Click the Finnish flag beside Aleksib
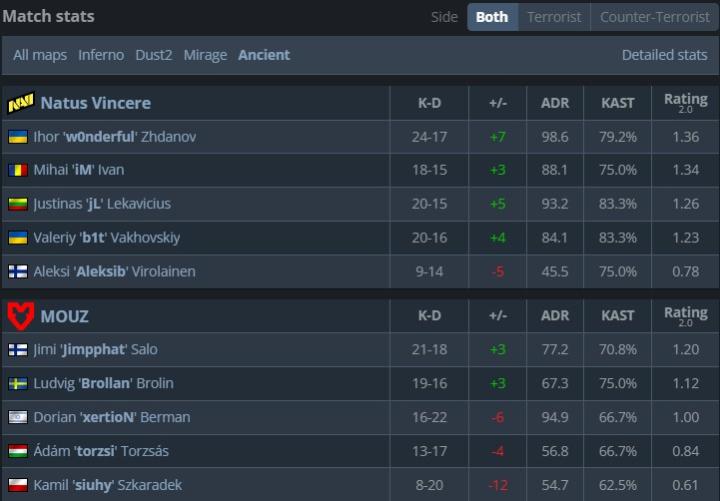This screenshot has height=501, width=720. point(18,271)
